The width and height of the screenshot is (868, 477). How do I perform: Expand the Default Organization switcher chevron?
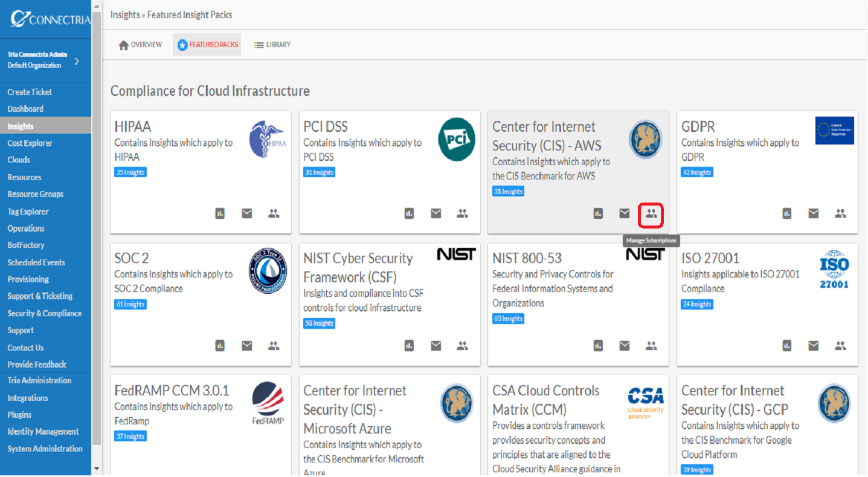pyautogui.click(x=77, y=60)
